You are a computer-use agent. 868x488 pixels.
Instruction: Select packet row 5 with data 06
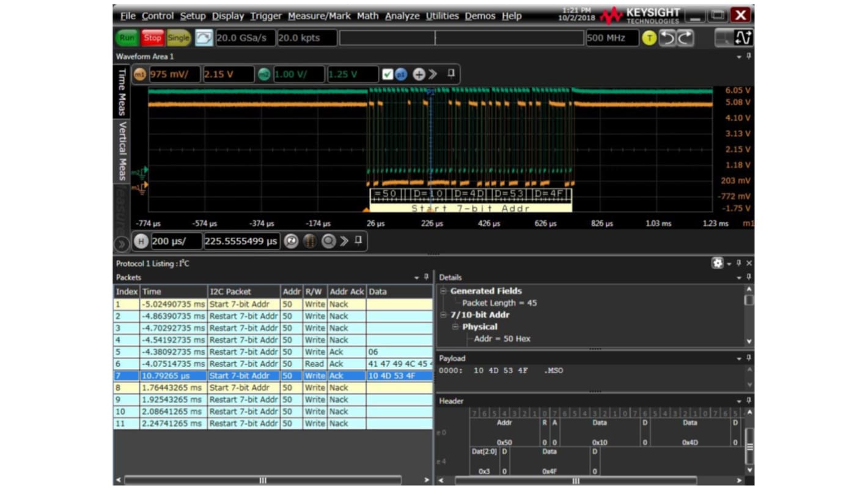coord(273,352)
